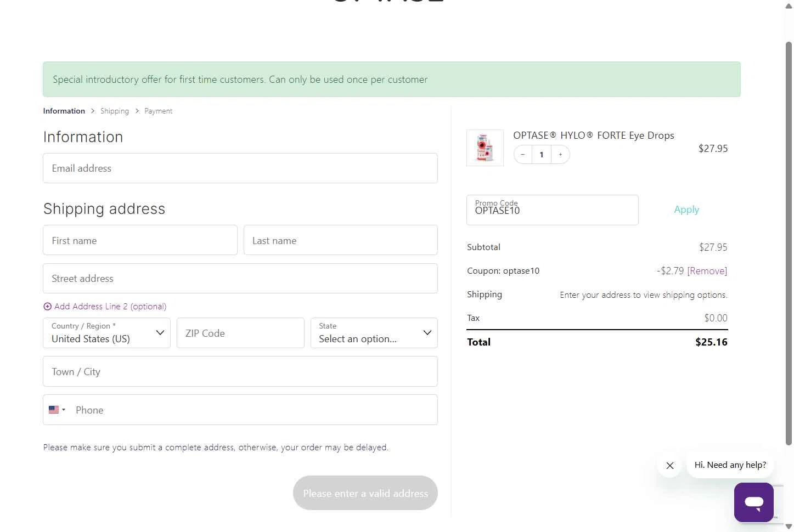This screenshot has height=532, width=794.
Task: Click the Street address field
Action: pyautogui.click(x=240, y=279)
